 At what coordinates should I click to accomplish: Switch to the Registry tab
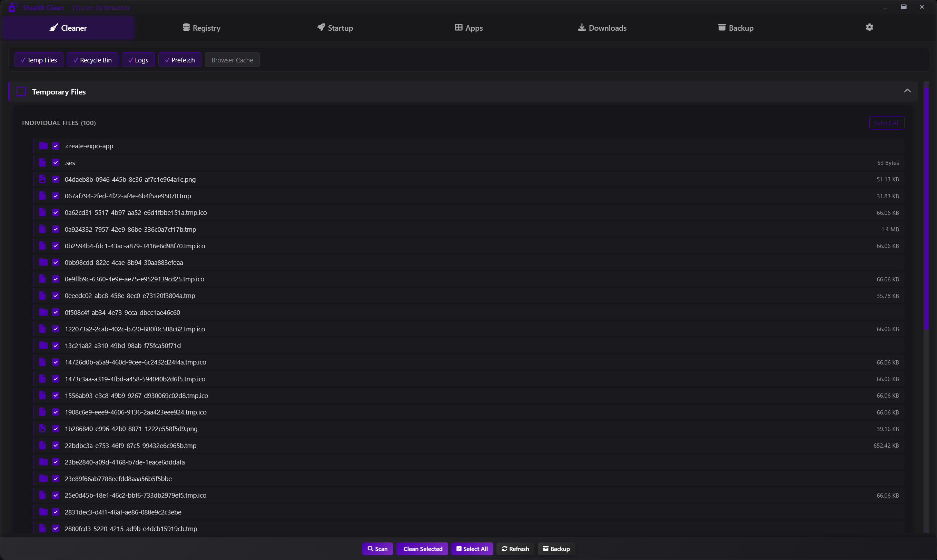pos(201,28)
